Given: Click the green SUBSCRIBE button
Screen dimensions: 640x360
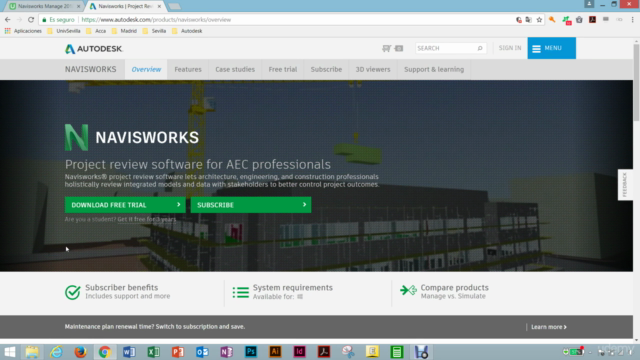Looking at the screenshot, I should point(251,205).
